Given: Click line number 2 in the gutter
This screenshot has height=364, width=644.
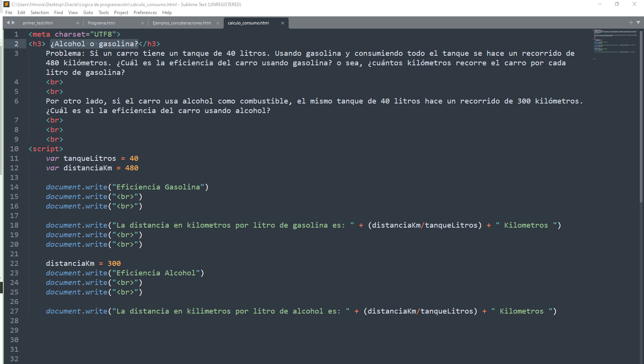Looking at the screenshot, I should [x=16, y=44].
